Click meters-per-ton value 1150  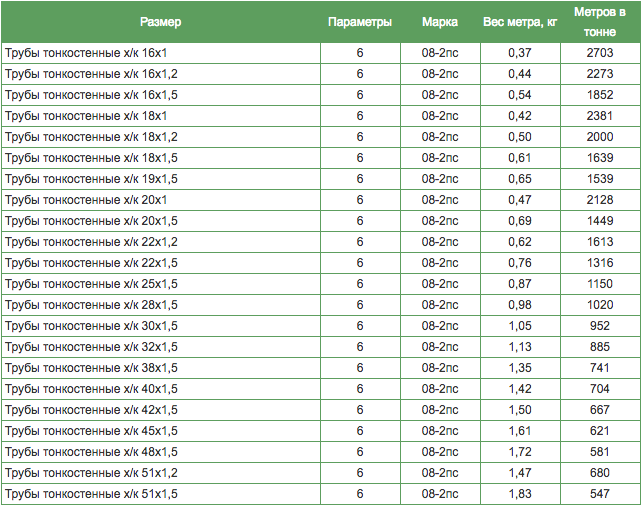tap(600, 283)
